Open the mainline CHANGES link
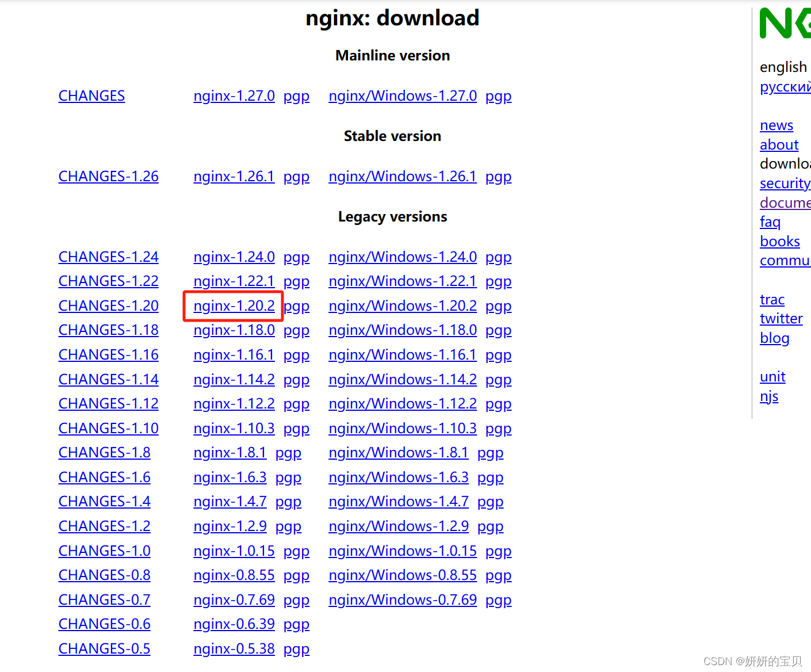Screen dimensions: 811x672 coord(91,96)
